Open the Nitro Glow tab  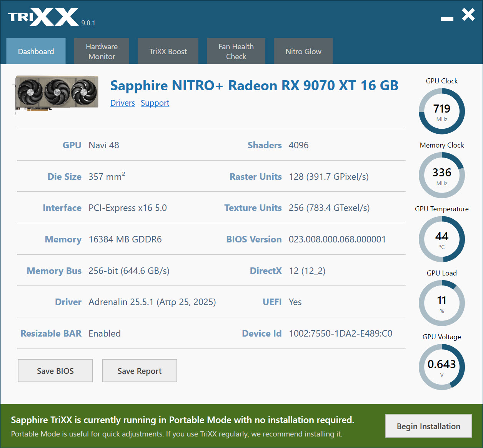pos(303,51)
